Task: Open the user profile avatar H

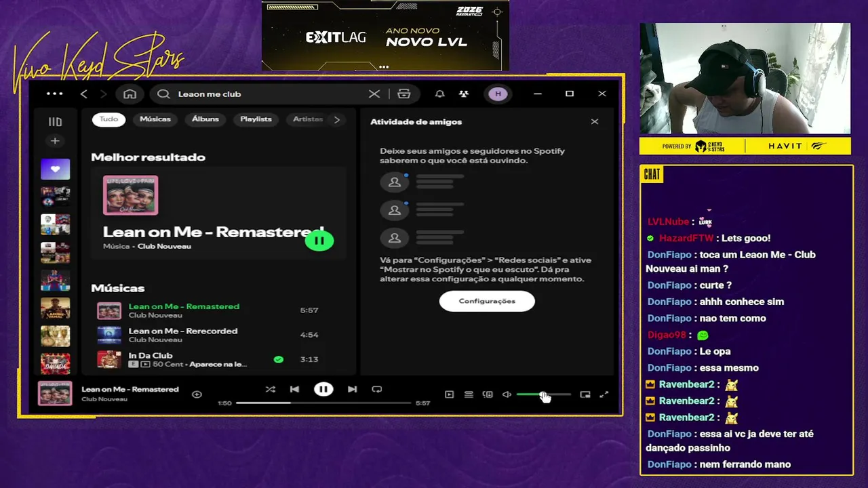Action: click(x=498, y=94)
